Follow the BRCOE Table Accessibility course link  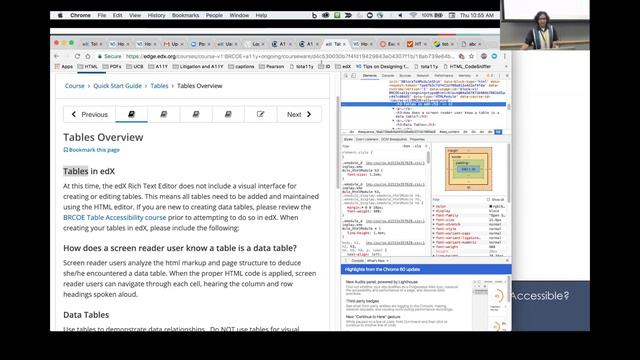pyautogui.click(x=115, y=218)
